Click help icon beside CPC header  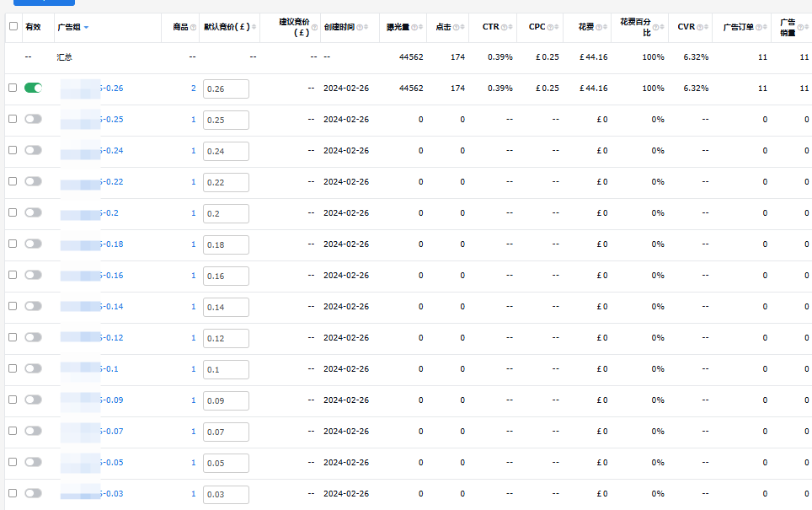[x=551, y=27]
